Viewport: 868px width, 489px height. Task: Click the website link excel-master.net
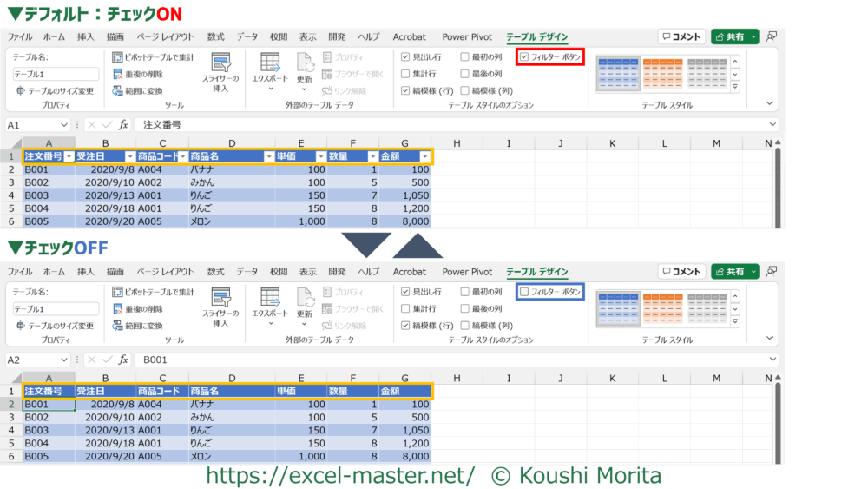click(x=340, y=475)
